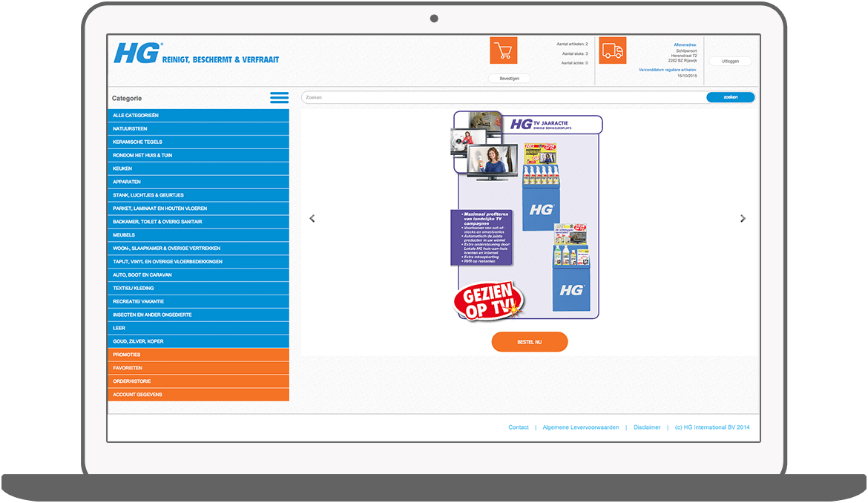868x503 pixels.
Task: Click the blue zoeken search button
Action: (730, 97)
